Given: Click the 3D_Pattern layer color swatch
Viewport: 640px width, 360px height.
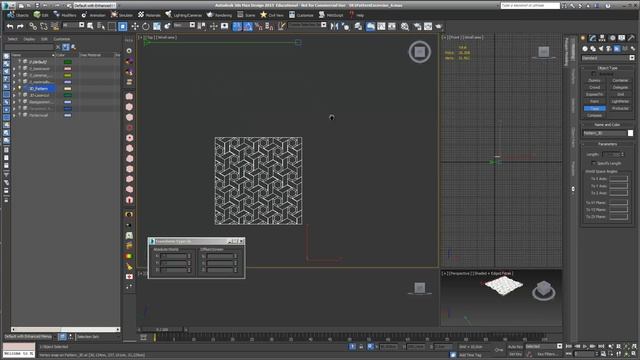Looking at the screenshot, I should (x=68, y=89).
